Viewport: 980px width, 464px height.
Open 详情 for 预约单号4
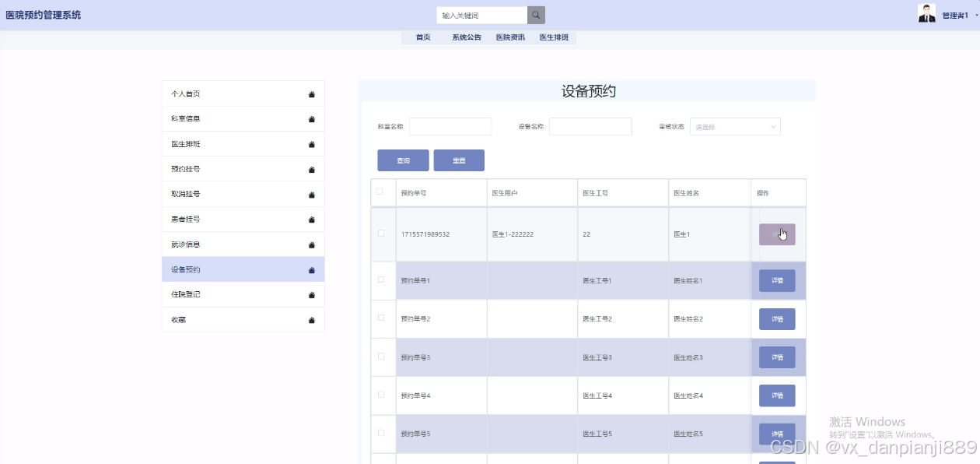(x=777, y=395)
